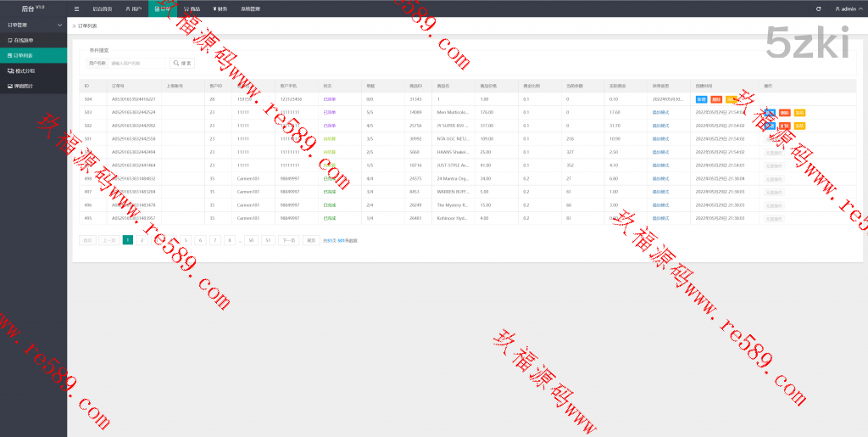Screen dimensions: 868x437
Task: Click the 尾页 last page button
Action: 311,240
